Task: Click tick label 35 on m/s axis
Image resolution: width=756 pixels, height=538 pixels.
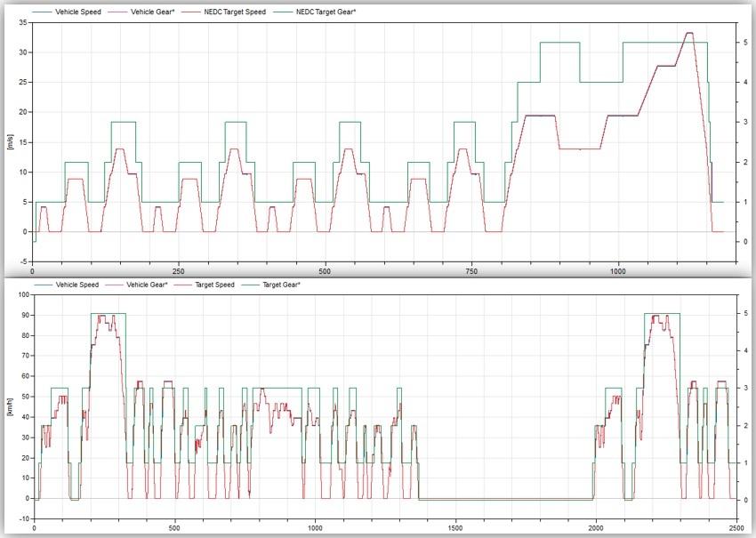Action: pos(22,22)
